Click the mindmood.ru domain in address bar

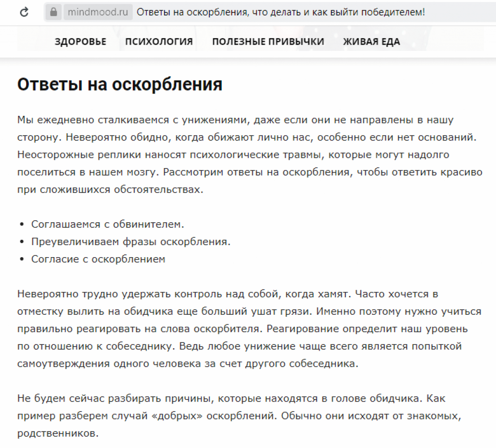(x=97, y=12)
